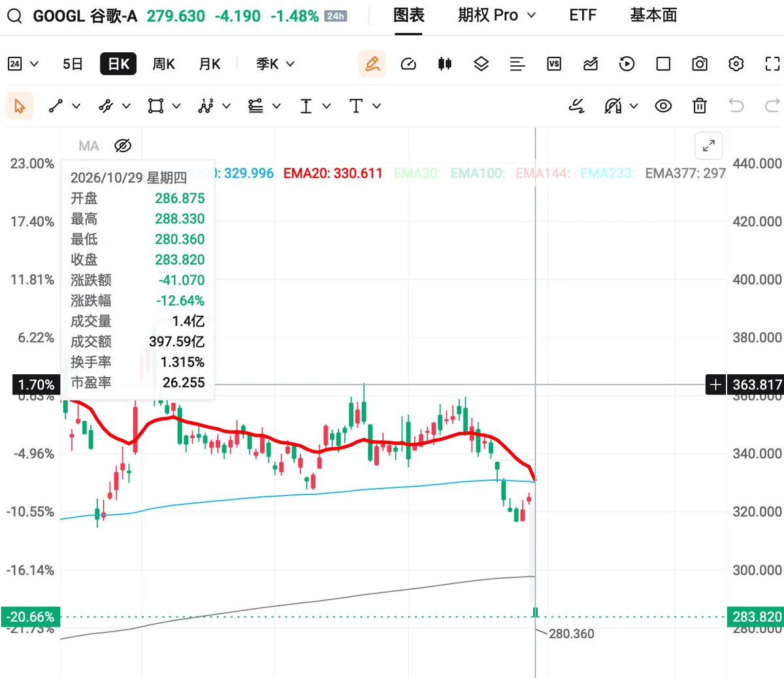This screenshot has width=784, height=678.
Task: Activate the orange drawing pen tool
Action: (372, 64)
